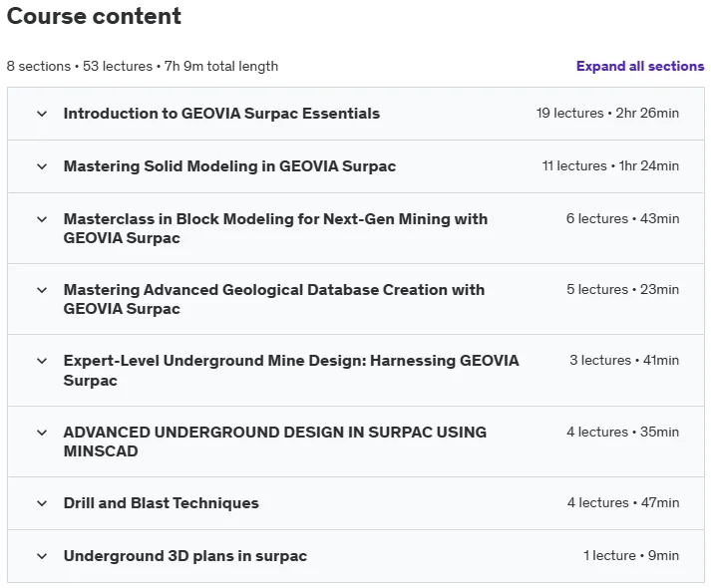Open Drill and Blast Techniques section title
The image size is (711, 588).
161,503
